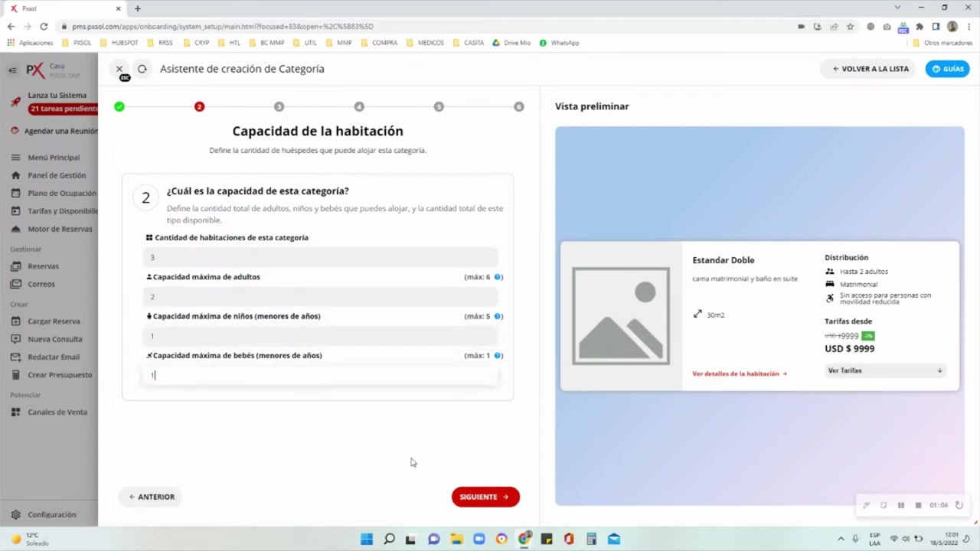Click the refresh icon beside wizard title

142,69
